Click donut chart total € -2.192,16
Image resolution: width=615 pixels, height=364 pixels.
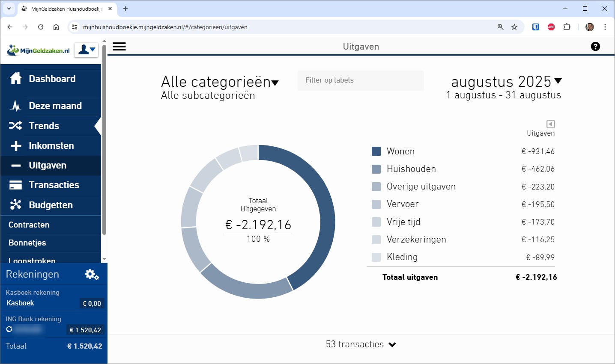pyautogui.click(x=258, y=225)
